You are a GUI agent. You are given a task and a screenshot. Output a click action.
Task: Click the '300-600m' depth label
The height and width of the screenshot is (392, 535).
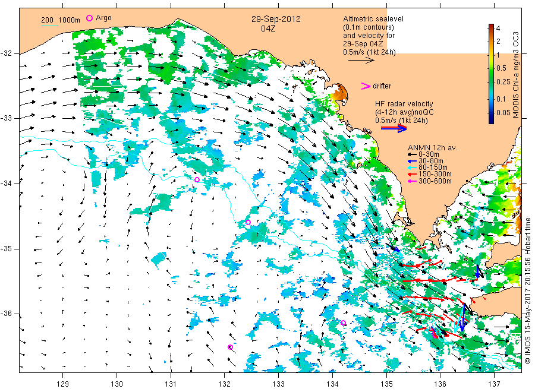[435, 181]
